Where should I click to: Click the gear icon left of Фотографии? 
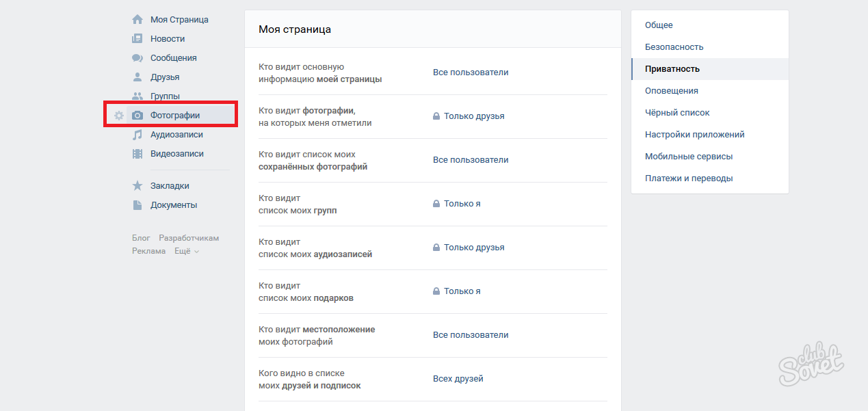pyautogui.click(x=119, y=116)
